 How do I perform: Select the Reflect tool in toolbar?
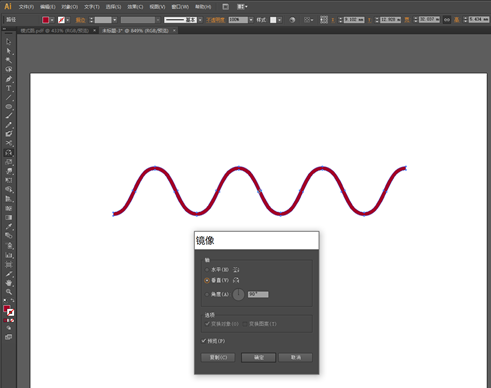click(x=9, y=153)
